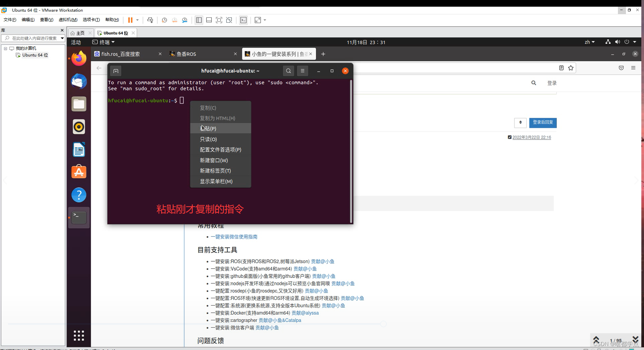Choose 新建窗口(W) in context menu
This screenshot has width=644, height=350.
(220, 160)
